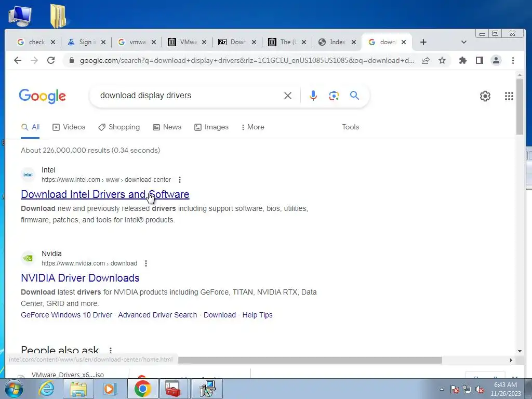This screenshot has width=532, height=399.
Task: Go to the Google logo homepage
Action: [x=43, y=96]
